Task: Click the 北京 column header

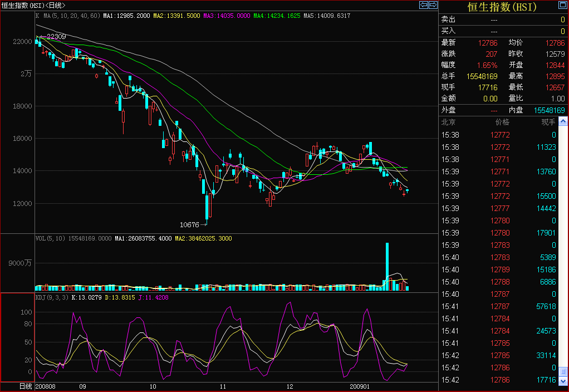Action: pos(448,122)
